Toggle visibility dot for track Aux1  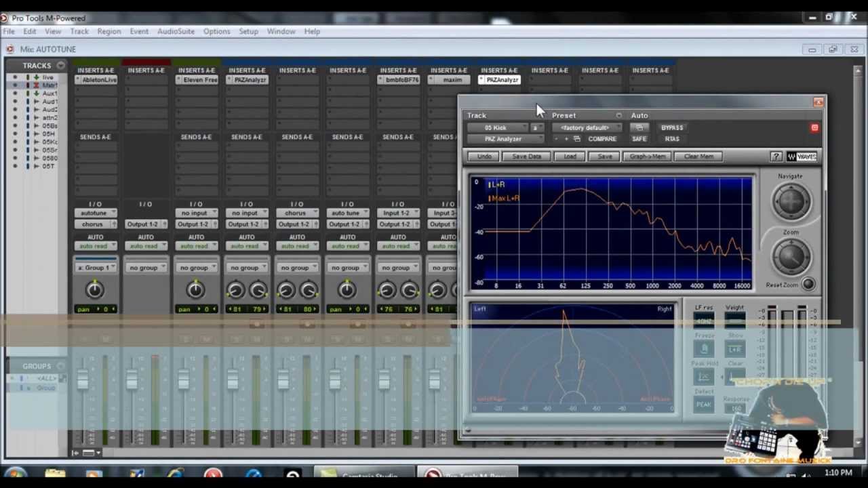coord(15,94)
